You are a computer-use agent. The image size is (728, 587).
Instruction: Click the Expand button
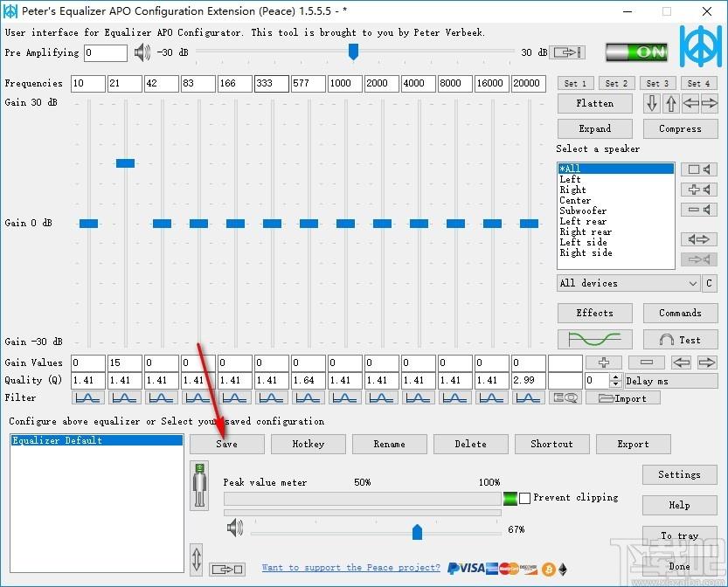[x=595, y=128]
